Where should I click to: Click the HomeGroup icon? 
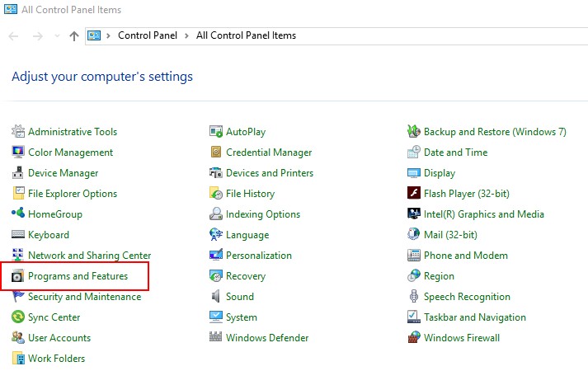(17, 214)
